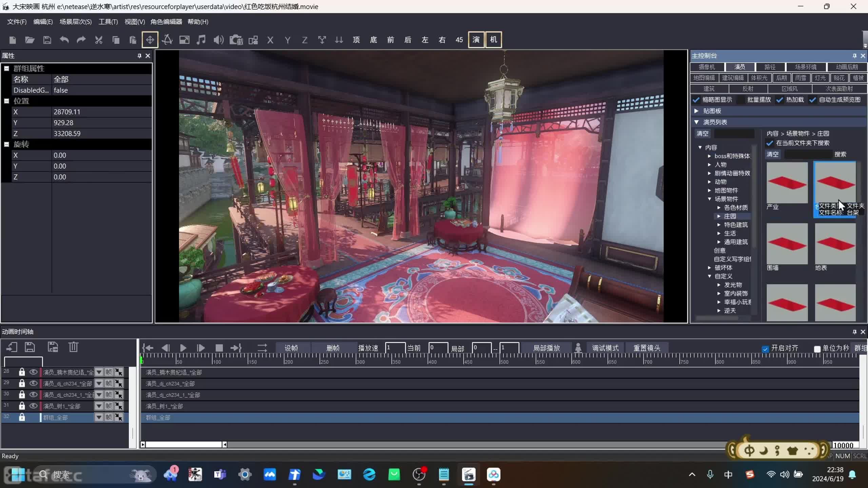Screen dimensions: 868x488
Task: Select the move/translate tool
Action: (x=150, y=40)
